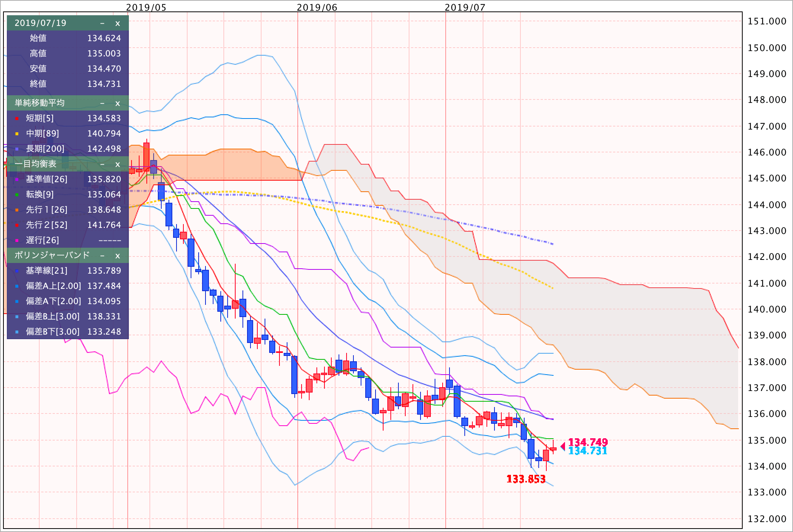
Task: Click the purple 長期[200] color marker
Action: tap(17, 149)
